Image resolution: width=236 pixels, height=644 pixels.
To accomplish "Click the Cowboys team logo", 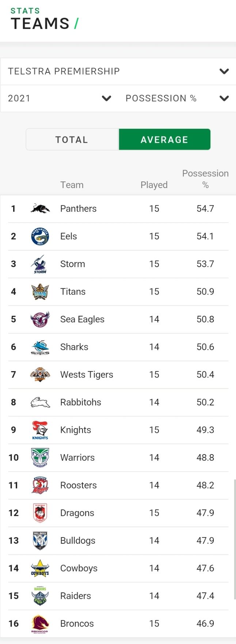I will pyautogui.click(x=40, y=568).
